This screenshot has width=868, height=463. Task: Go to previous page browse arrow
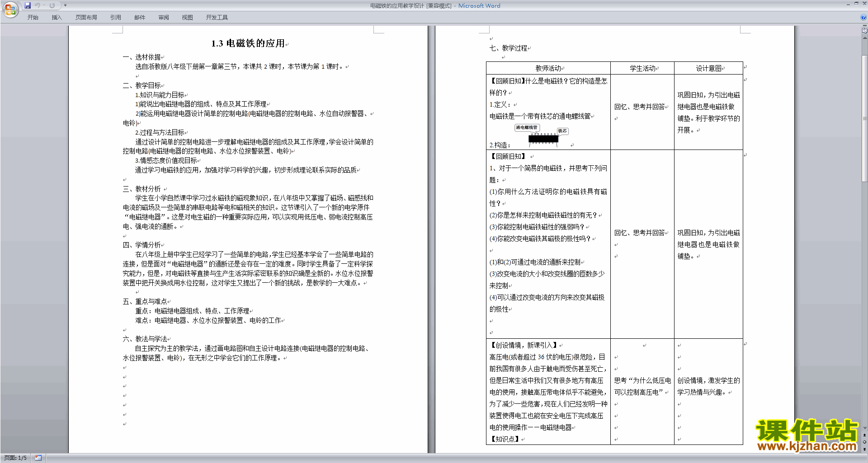coord(865,435)
